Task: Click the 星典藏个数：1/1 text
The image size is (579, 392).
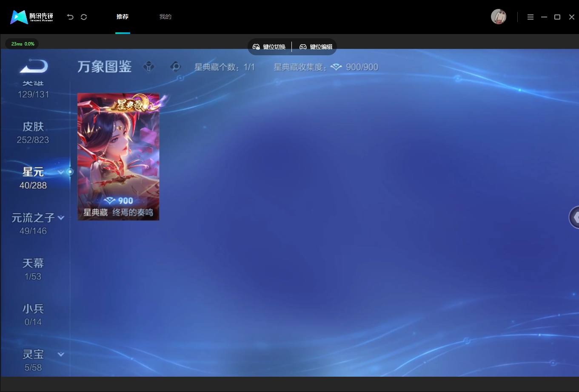Action: 225,67
